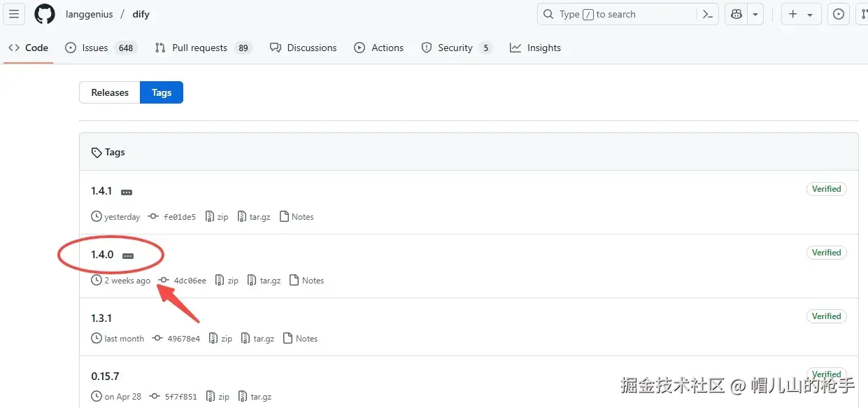Click the 89 pull requests counter badge
868x408 pixels.
click(x=243, y=48)
